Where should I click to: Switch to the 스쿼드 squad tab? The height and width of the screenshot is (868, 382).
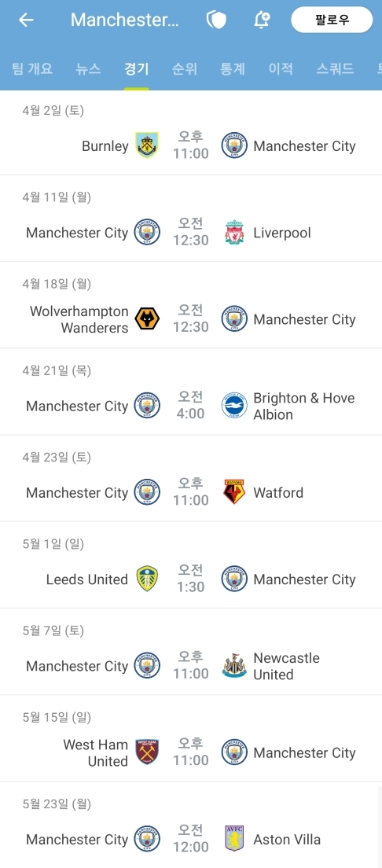(335, 69)
